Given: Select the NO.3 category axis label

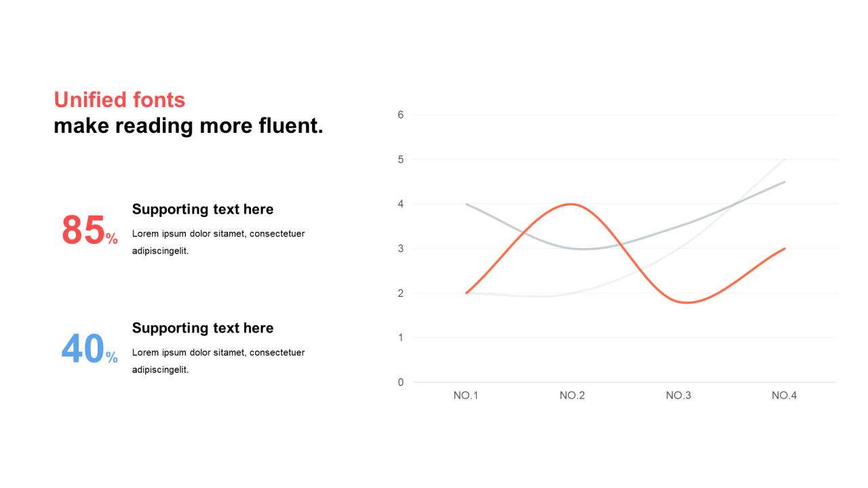Looking at the screenshot, I should point(678,396).
